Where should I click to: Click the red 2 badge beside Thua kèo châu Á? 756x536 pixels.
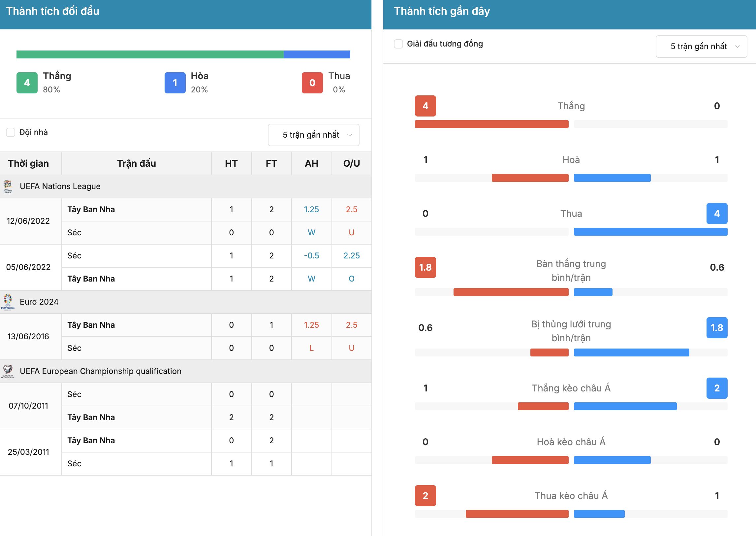(425, 496)
